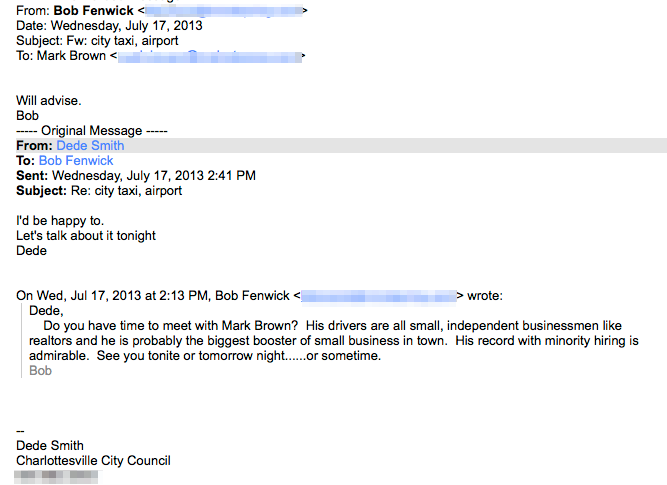Screen dimensions: 667x485
Task: Click the 'Re: city taxi, airport' subject line
Action: (x=126, y=191)
